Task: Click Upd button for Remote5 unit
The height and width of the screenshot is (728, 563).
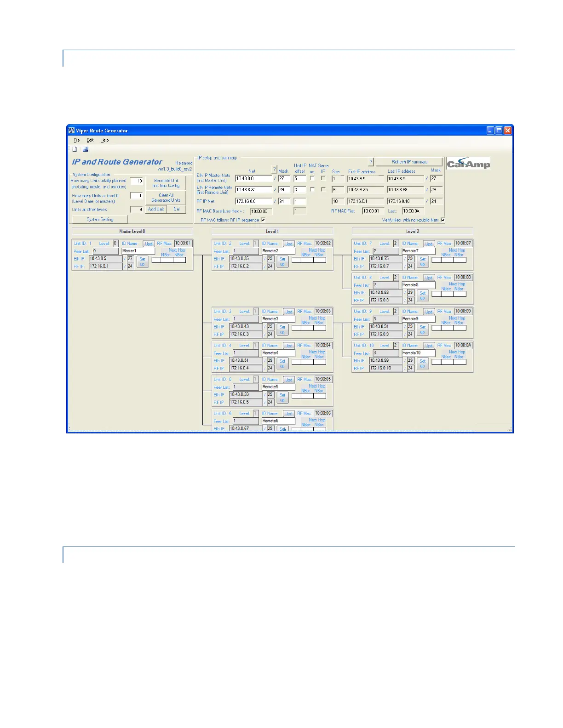Action: 288,380
